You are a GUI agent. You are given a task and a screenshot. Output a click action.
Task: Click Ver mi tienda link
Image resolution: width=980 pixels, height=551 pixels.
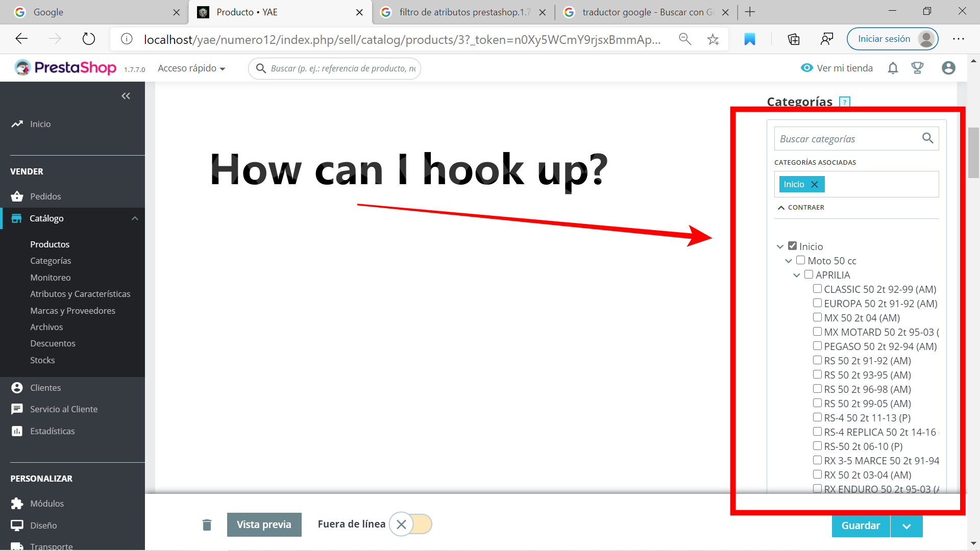(837, 68)
